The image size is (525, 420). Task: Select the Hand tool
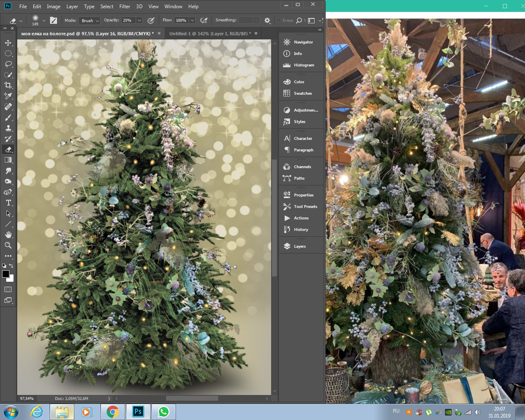(x=8, y=235)
